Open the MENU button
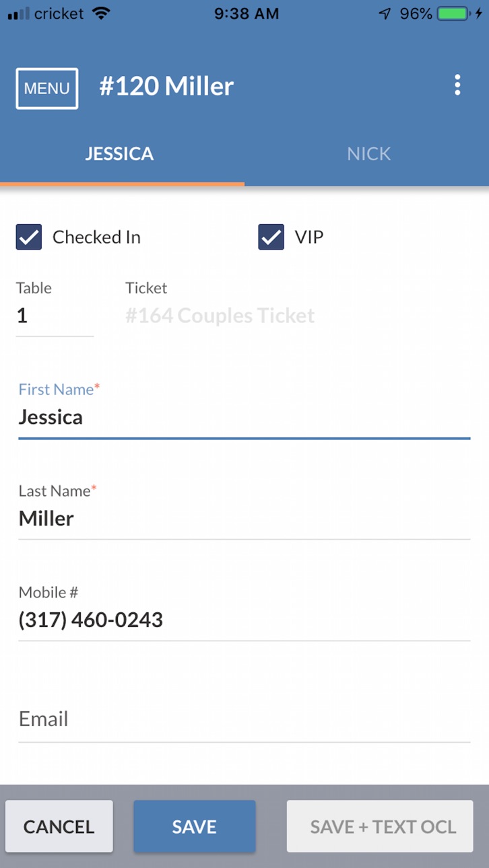 click(47, 88)
